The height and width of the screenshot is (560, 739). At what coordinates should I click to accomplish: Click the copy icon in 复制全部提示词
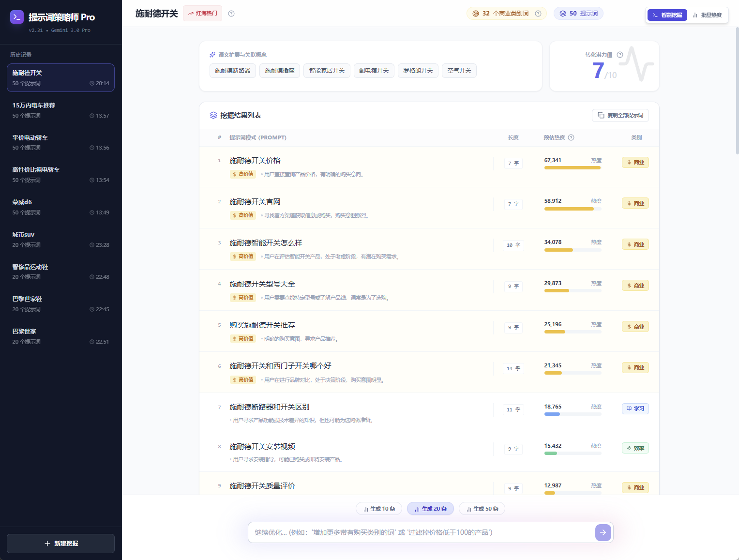click(x=601, y=115)
